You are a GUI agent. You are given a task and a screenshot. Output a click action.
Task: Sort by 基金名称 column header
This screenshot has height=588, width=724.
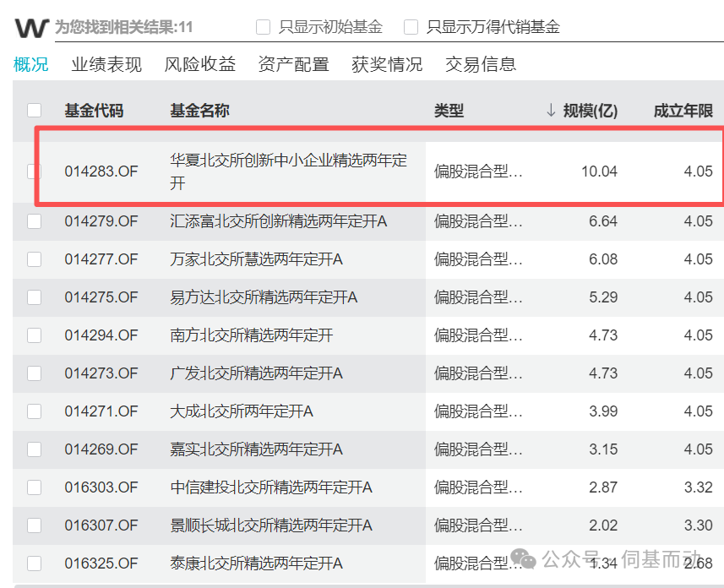[x=199, y=111]
